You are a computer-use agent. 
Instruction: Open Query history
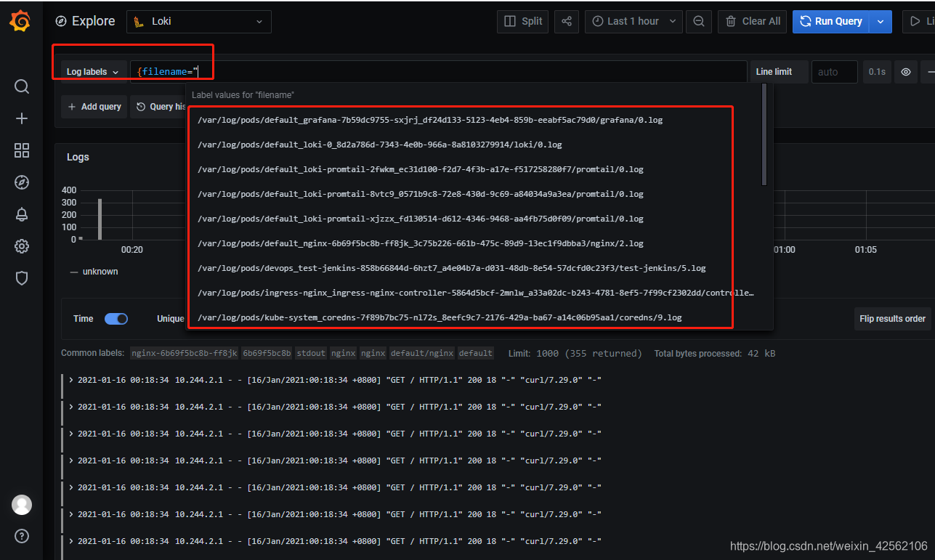point(160,107)
